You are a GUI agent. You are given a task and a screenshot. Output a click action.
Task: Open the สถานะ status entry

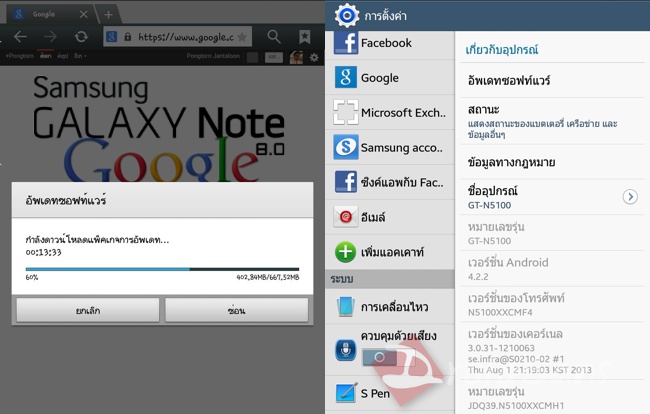coord(552,121)
